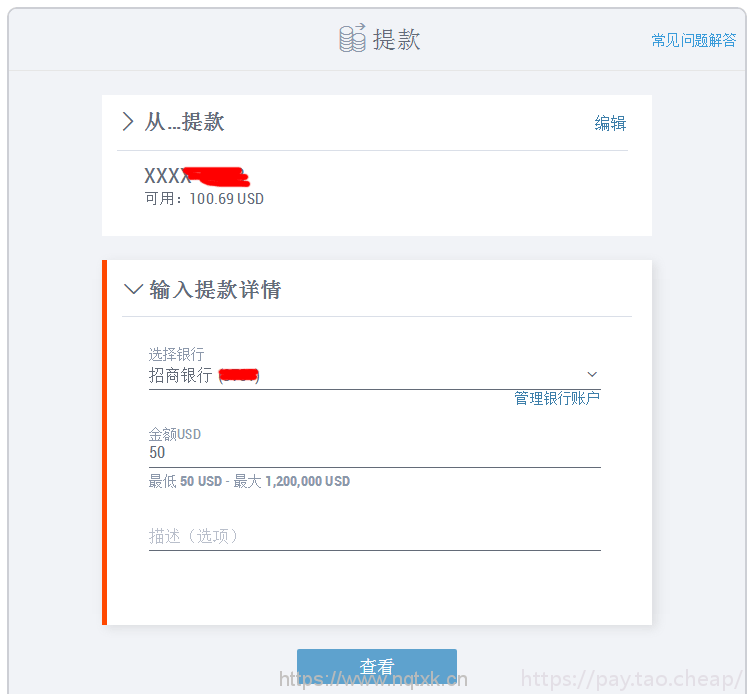Click the 提款 page title text
This screenshot has width=751, height=694.
coord(397,39)
